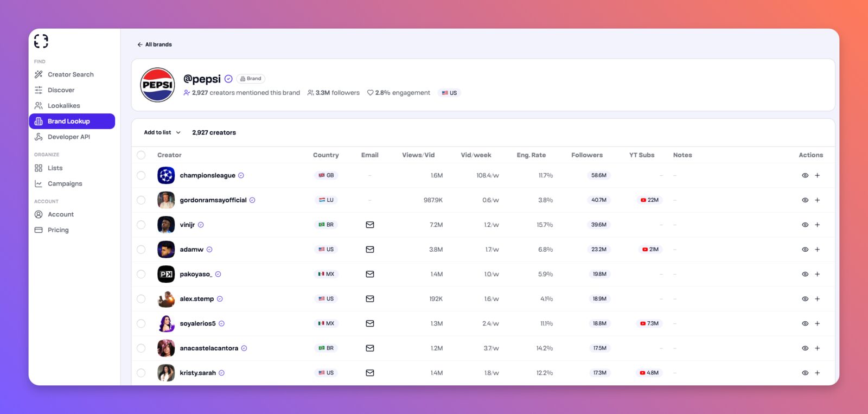Screen dimensions: 868x414
Task: Select the anacastelacantora row checkbox
Action: [141, 348]
